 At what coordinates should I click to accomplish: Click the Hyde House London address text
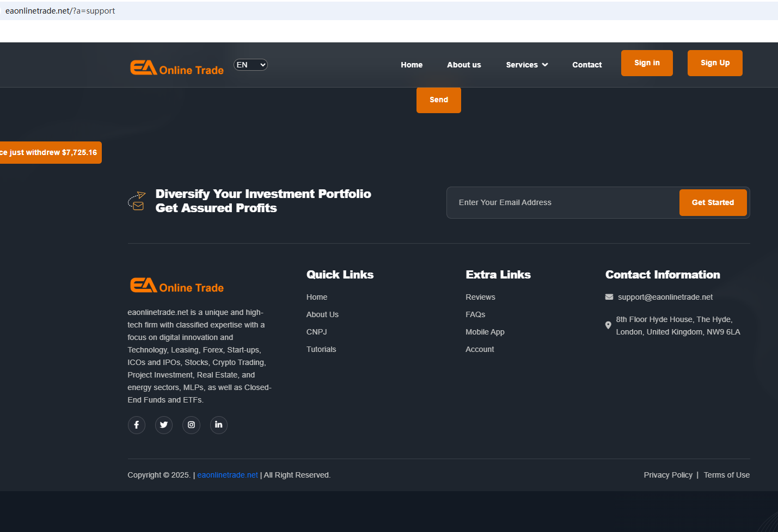(678, 325)
